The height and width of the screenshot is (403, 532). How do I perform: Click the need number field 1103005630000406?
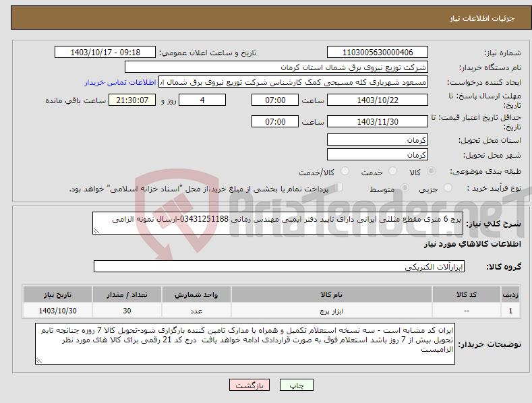(x=378, y=53)
